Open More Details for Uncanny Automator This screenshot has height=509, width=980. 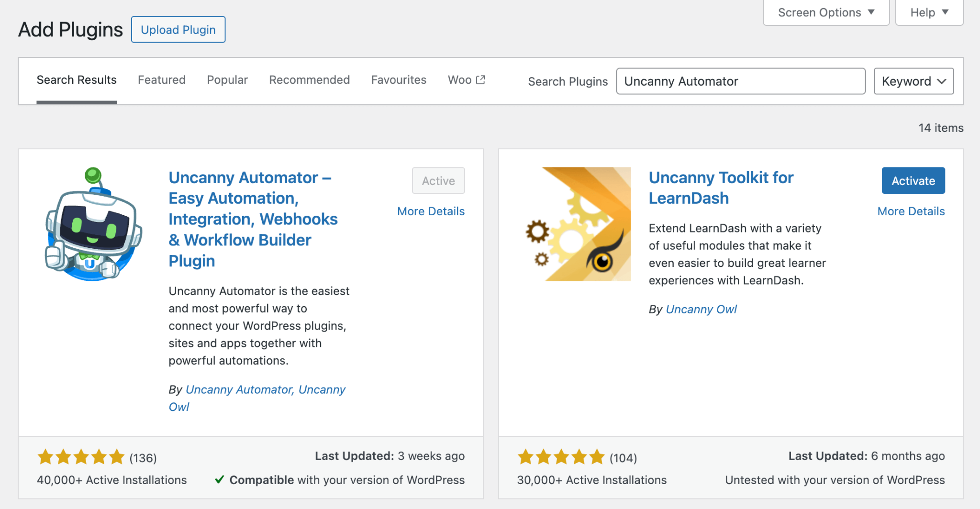tap(431, 211)
